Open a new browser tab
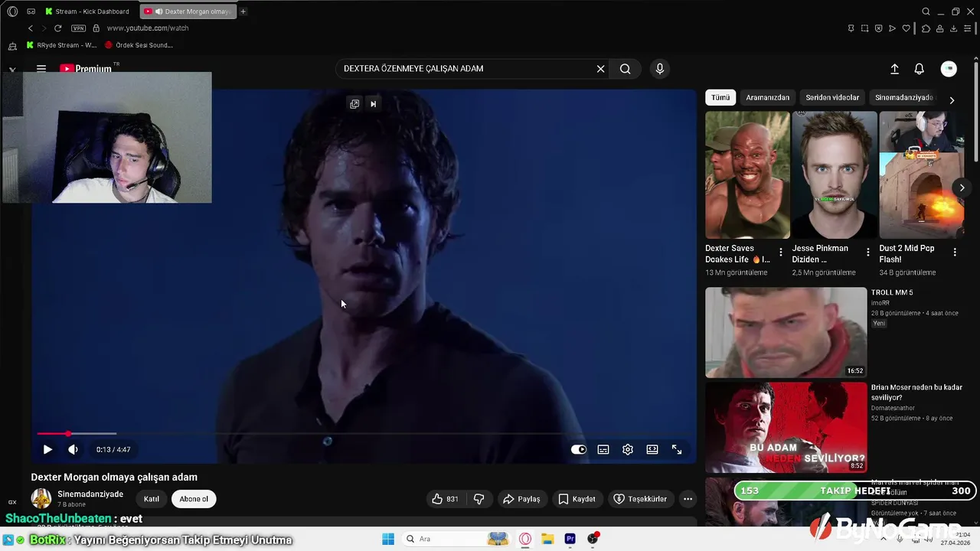 tap(243, 11)
